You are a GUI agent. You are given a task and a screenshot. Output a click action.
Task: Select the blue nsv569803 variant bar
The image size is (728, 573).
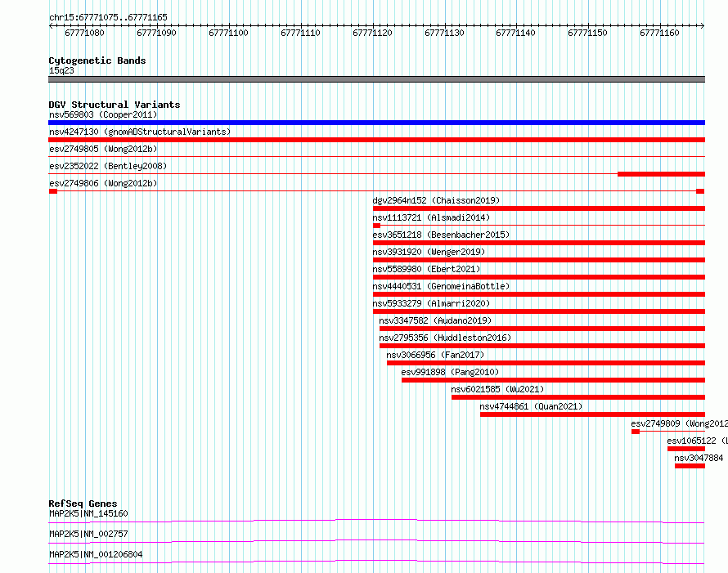coord(376,123)
